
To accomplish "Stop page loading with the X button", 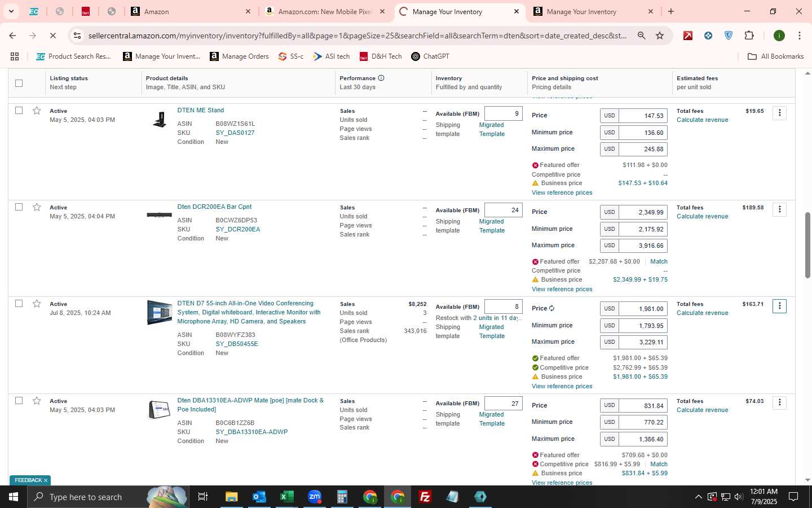I will coord(52,36).
